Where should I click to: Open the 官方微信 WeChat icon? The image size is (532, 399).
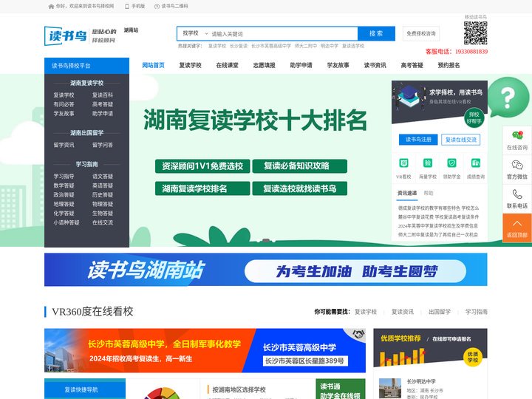coord(517,170)
